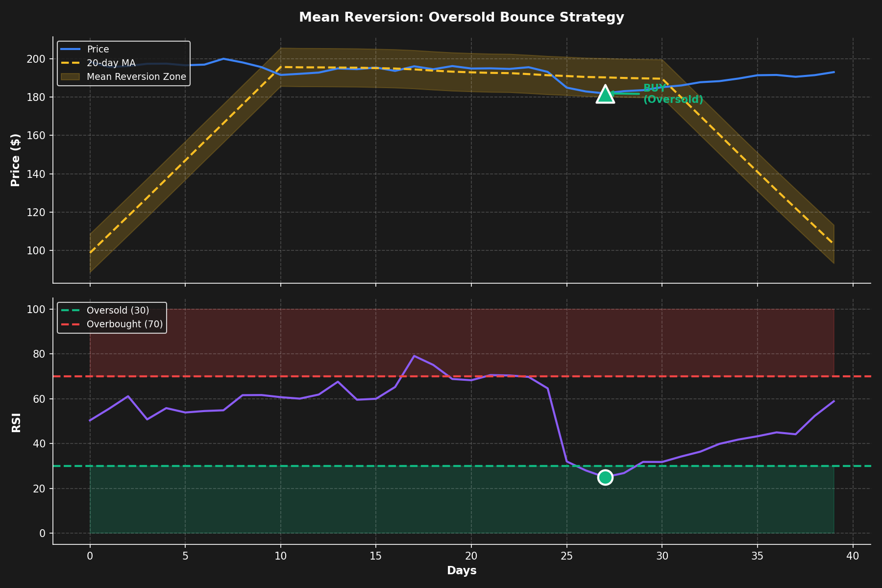Viewport: 882px width, 588px height.
Task: Toggle the Price series via its legend entry
Action: click(98, 49)
